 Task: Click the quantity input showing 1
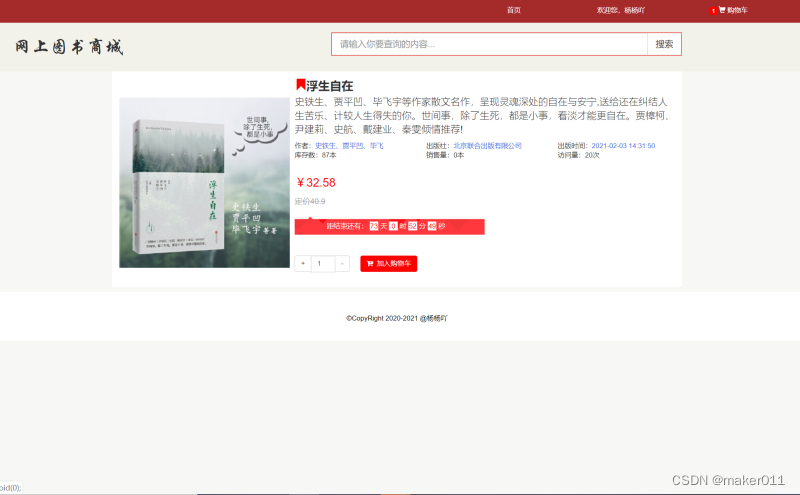323,263
